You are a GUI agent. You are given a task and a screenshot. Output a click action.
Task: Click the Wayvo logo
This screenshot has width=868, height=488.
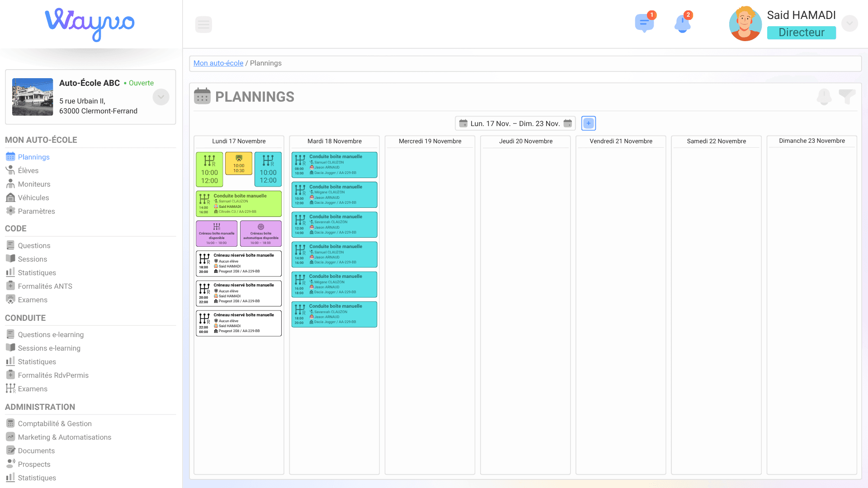90,24
